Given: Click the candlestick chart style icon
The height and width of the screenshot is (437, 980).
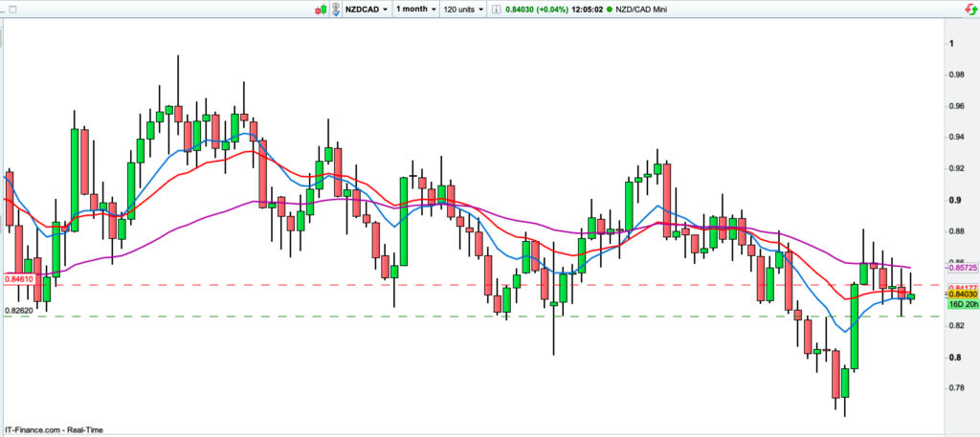Looking at the screenshot, I should [x=323, y=9].
